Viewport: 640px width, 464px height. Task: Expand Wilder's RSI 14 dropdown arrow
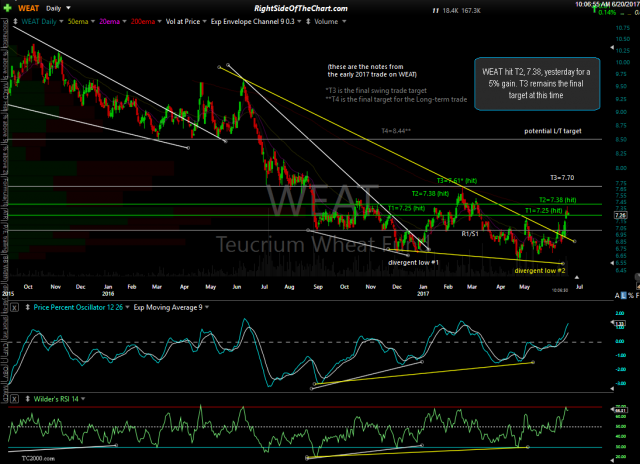point(83,399)
